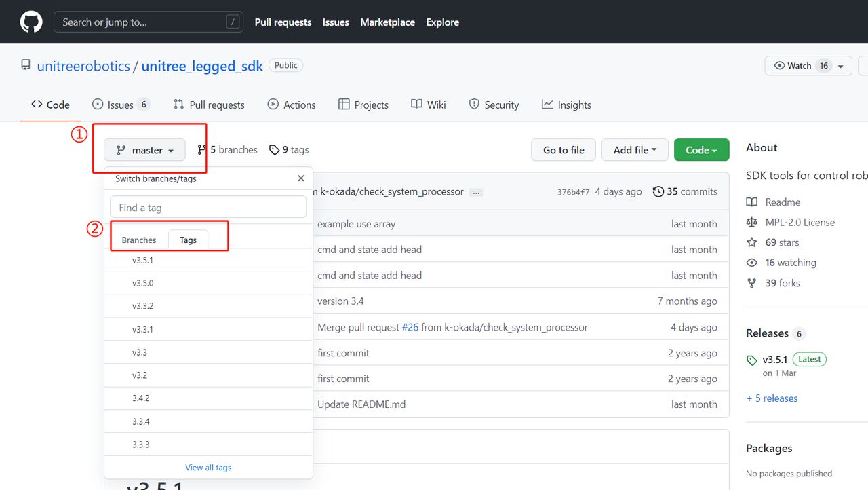Select tag 3.3.3 in the list
The image size is (868, 490).
point(208,445)
